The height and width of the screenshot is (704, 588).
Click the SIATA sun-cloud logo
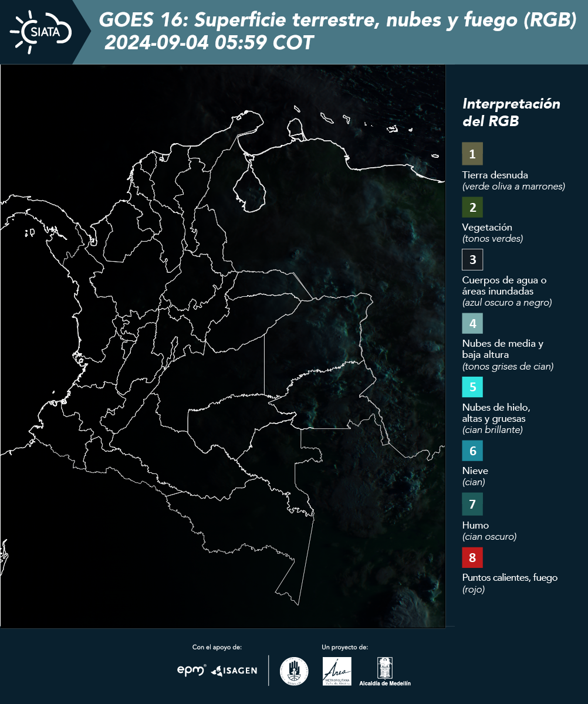pyautogui.click(x=41, y=32)
